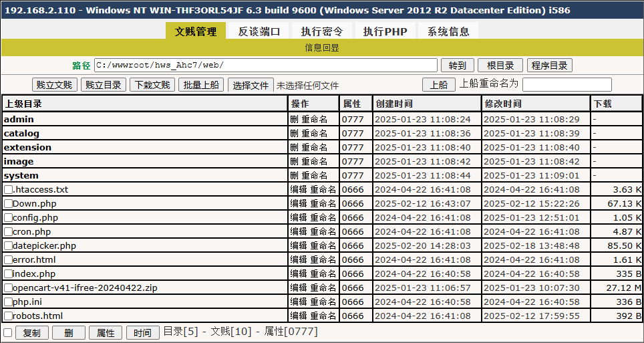Click 删 for the admin folder

295,119
